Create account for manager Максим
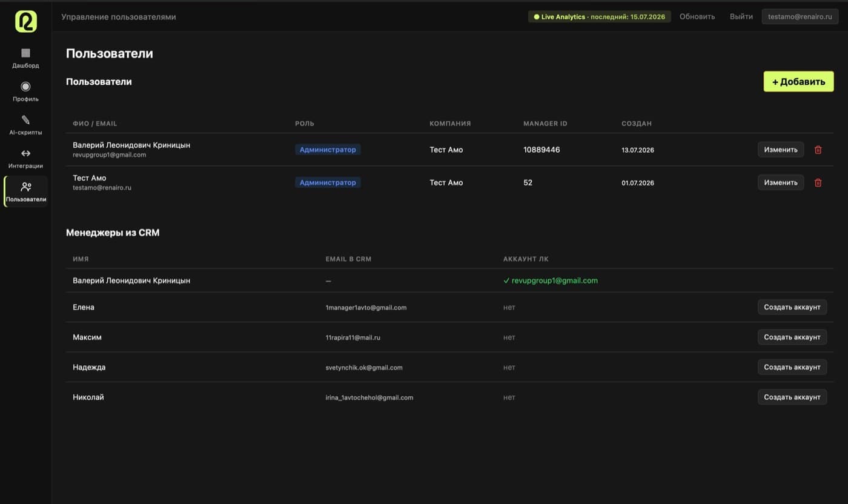 click(792, 337)
